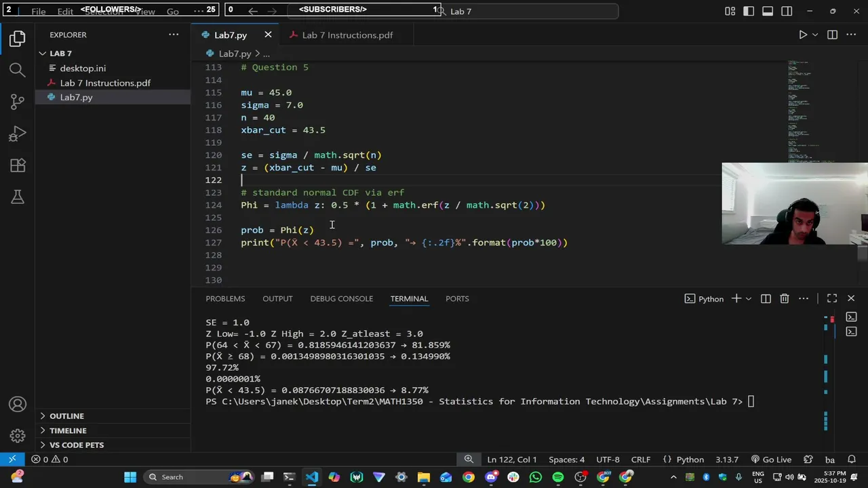Open Spotify from the taskbar
The width and height of the screenshot is (868, 488).
pos(558,477)
